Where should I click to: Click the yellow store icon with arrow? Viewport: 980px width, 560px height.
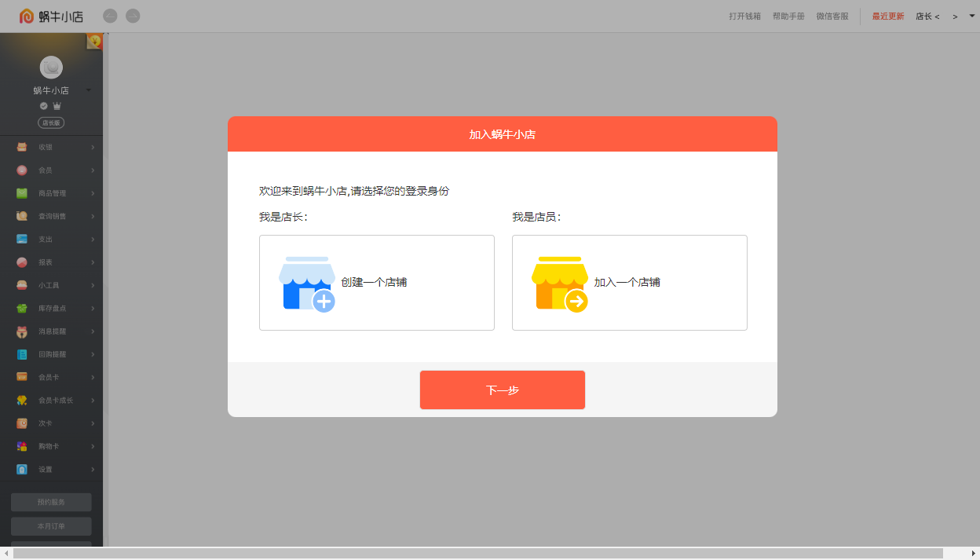pos(560,284)
